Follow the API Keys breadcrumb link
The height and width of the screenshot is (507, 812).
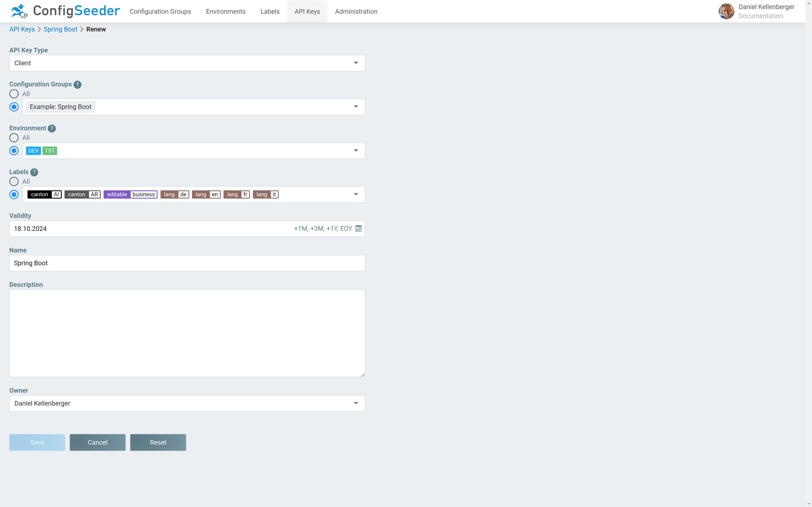pyautogui.click(x=22, y=29)
